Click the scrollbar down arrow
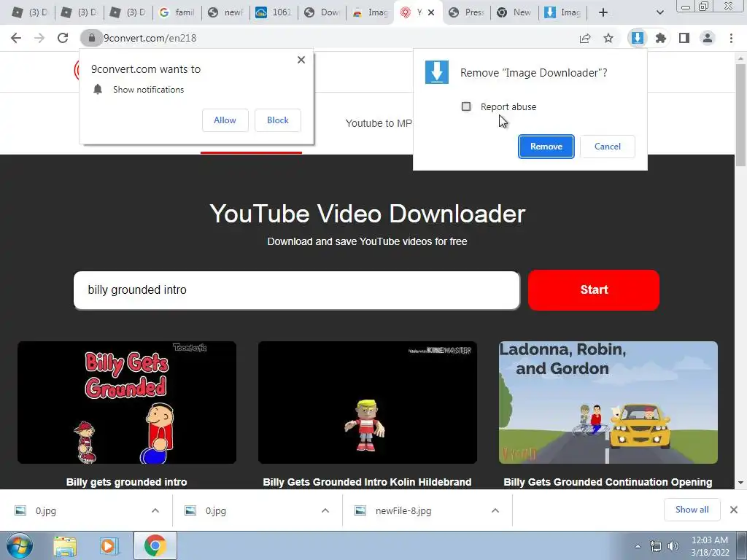This screenshot has width=747, height=560. point(741,483)
